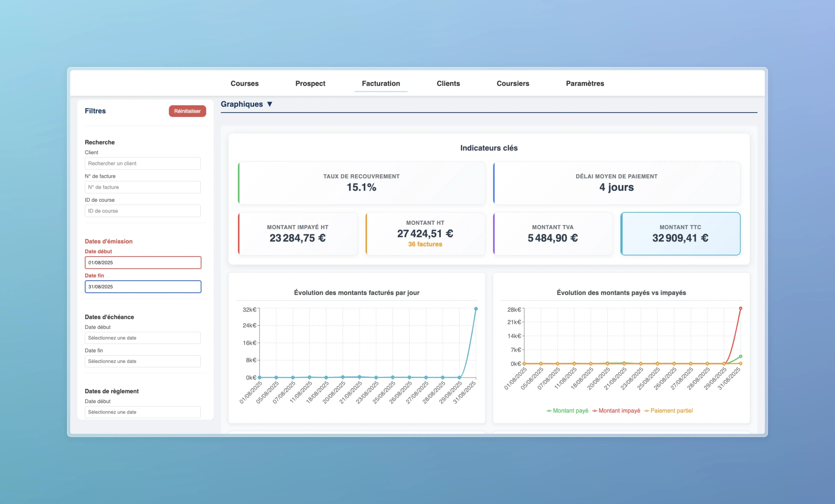Click the Réinitialiser filters button

187,111
